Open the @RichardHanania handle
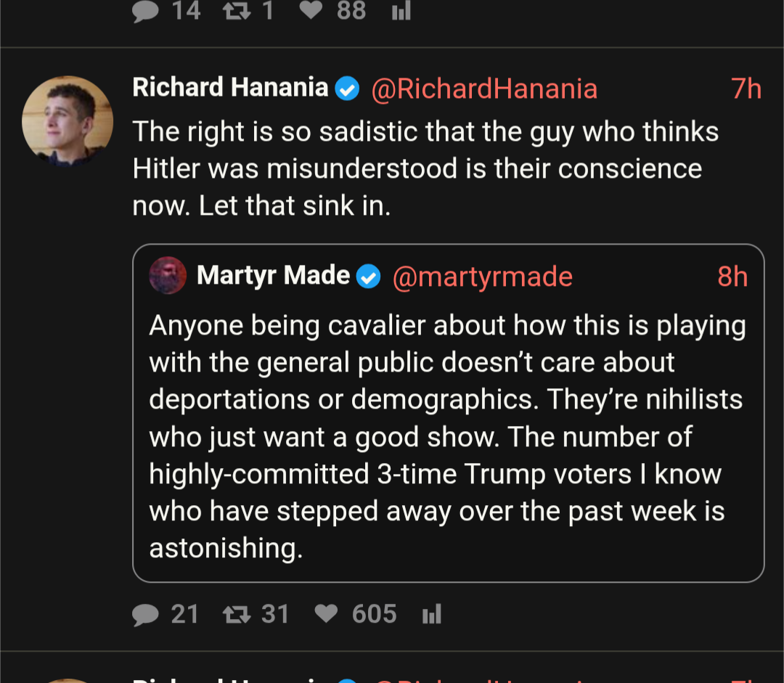This screenshot has height=683, width=784. pyautogui.click(x=484, y=89)
